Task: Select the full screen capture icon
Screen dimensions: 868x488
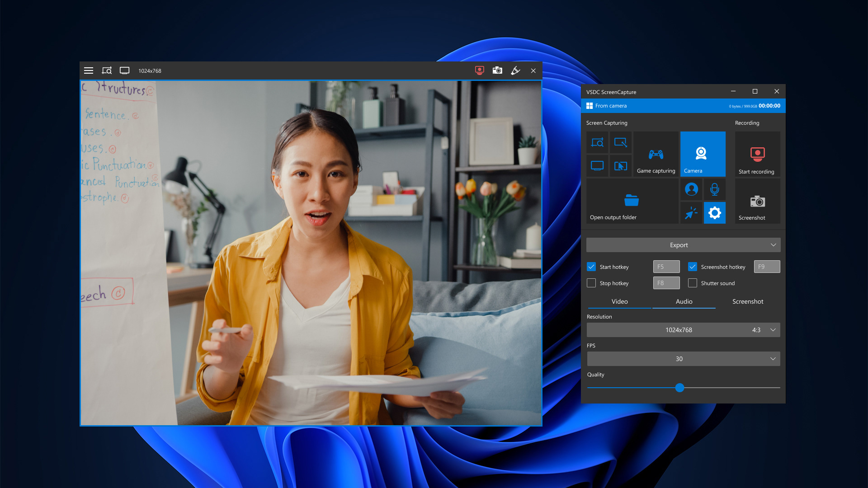Action: (x=597, y=165)
